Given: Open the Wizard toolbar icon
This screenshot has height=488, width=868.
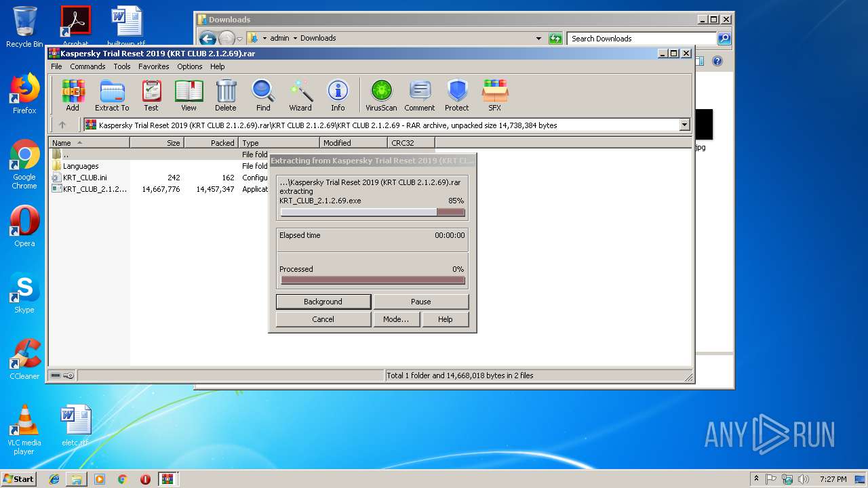Looking at the screenshot, I should (x=300, y=95).
